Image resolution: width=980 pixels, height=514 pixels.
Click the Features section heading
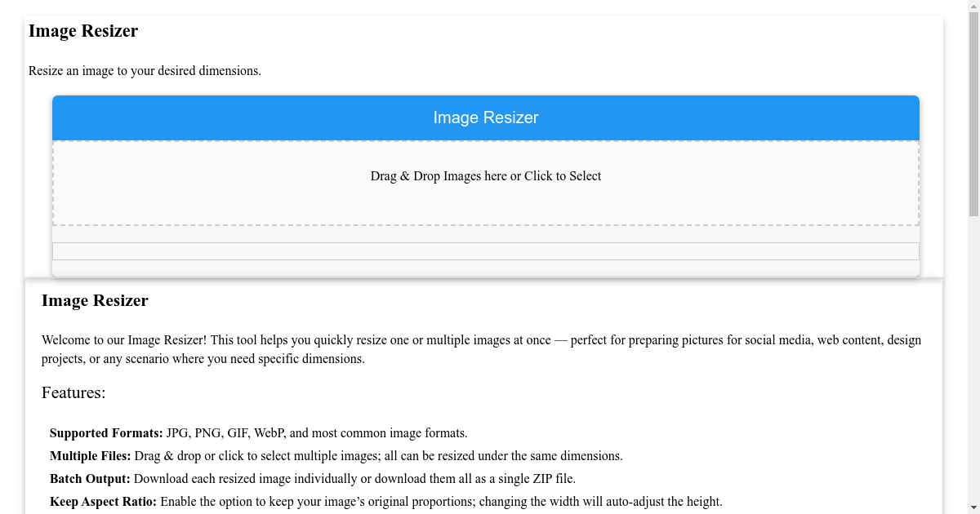(73, 392)
